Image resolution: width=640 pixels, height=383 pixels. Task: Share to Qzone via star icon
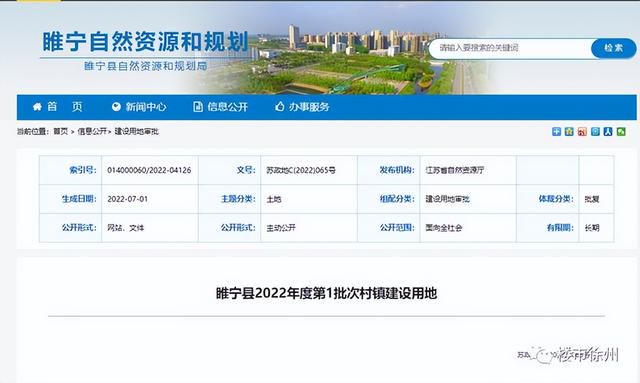pyautogui.click(x=569, y=131)
